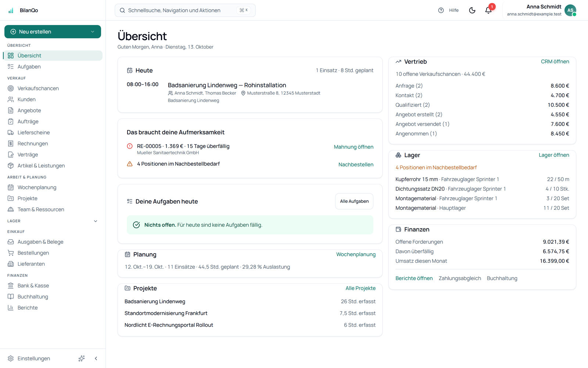Click the Nachbestellen link
This screenshot has height=368, width=588.
click(356, 164)
